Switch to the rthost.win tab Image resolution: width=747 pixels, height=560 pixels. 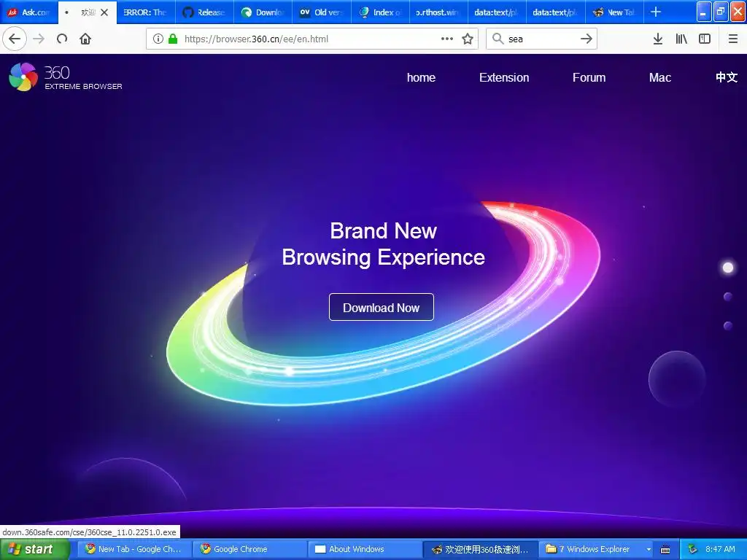438,12
